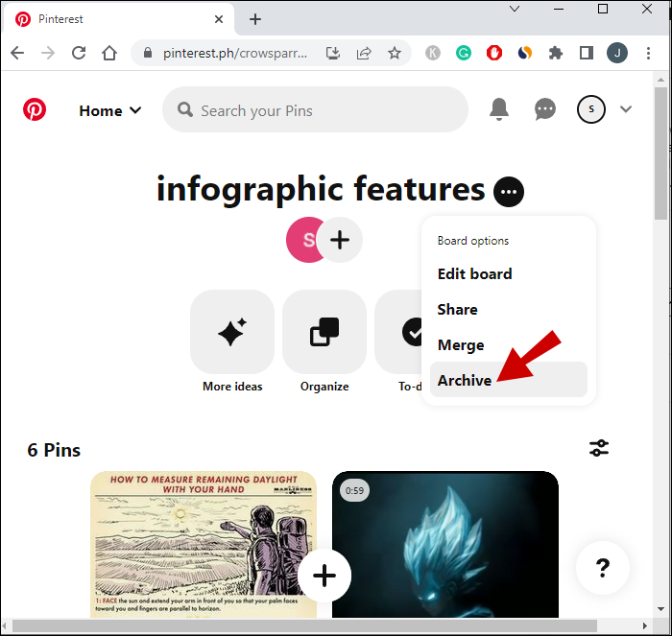Click the horizontal scrollbar right arrow
The height and width of the screenshot is (636, 672).
(645, 625)
